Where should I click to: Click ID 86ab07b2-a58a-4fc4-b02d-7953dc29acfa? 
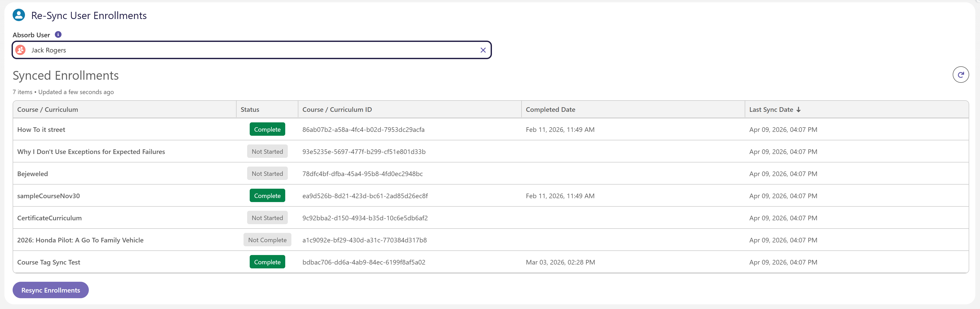pyautogui.click(x=363, y=130)
